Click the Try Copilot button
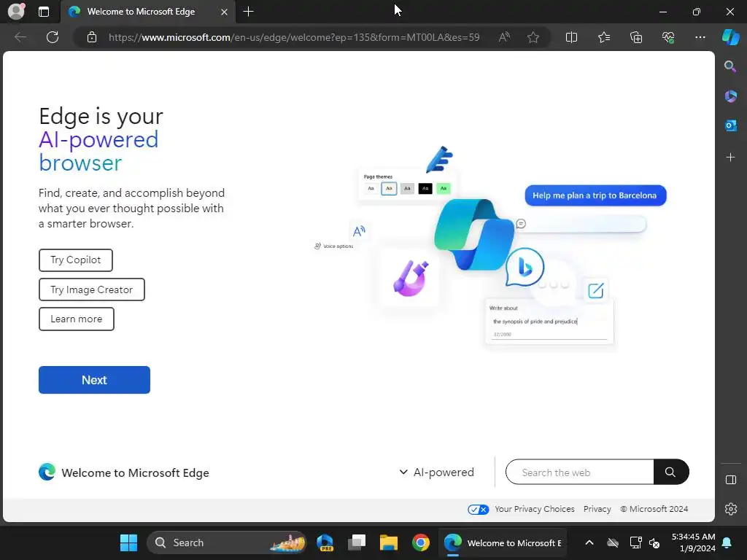This screenshot has height=560, width=747. [x=76, y=260]
